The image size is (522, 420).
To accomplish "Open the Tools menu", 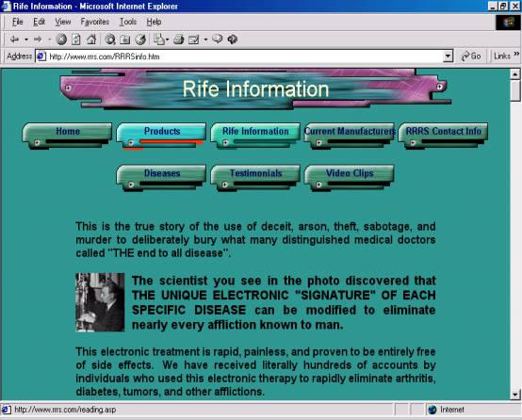I will click(x=128, y=22).
